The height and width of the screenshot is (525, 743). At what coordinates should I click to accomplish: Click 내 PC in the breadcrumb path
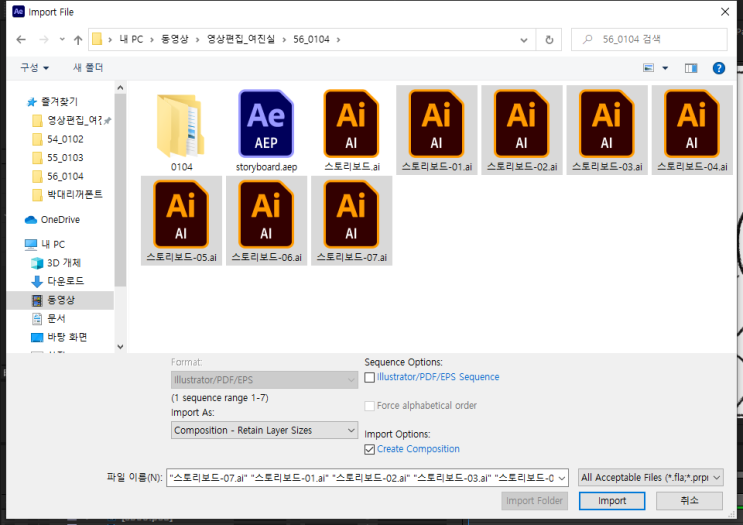tap(131, 39)
